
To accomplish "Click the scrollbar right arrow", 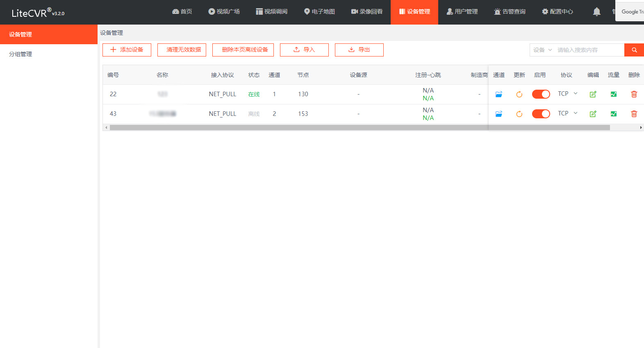I will click(641, 127).
